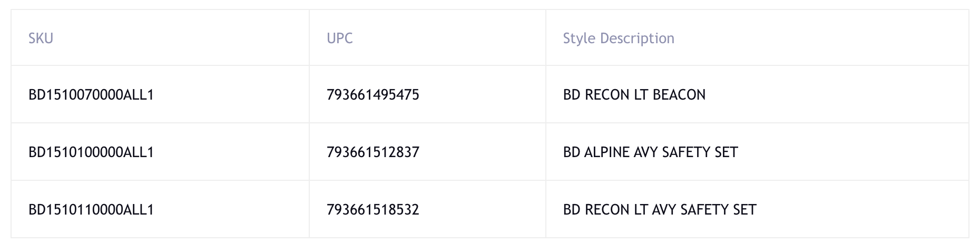Click the Style Description column header

[x=618, y=38]
